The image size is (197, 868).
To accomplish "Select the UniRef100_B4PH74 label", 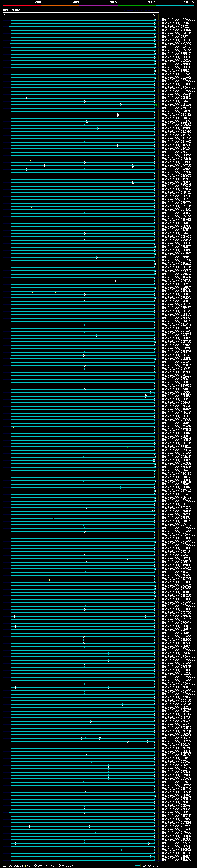I will tap(177, 856).
